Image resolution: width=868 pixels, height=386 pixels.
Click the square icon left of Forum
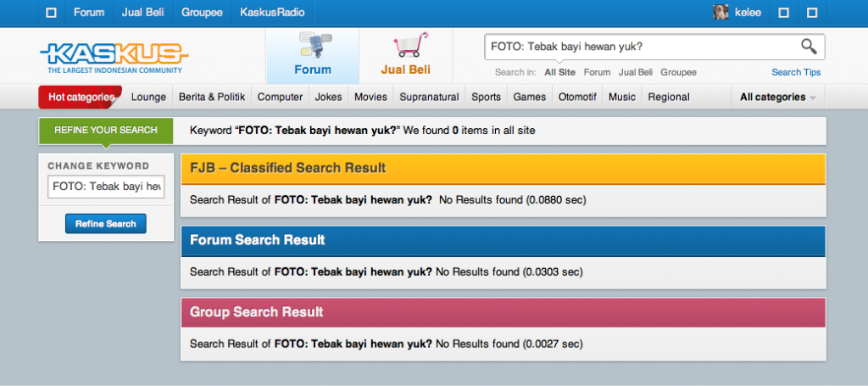click(x=51, y=13)
